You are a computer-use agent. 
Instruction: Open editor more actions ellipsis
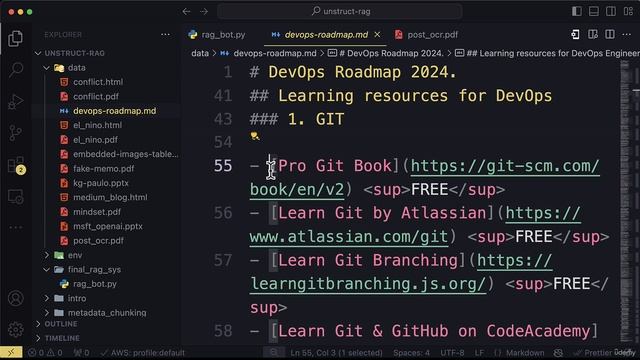[x=627, y=35]
